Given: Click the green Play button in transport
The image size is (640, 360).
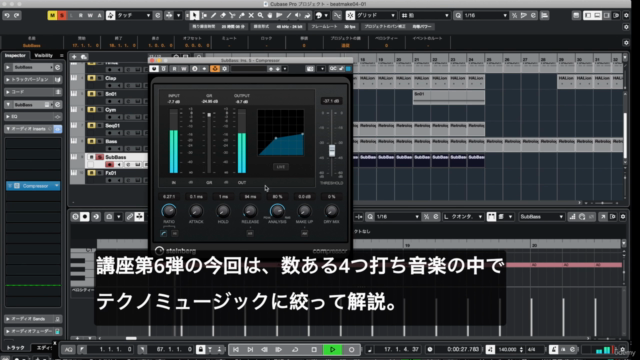Looking at the screenshot, I should (x=332, y=349).
